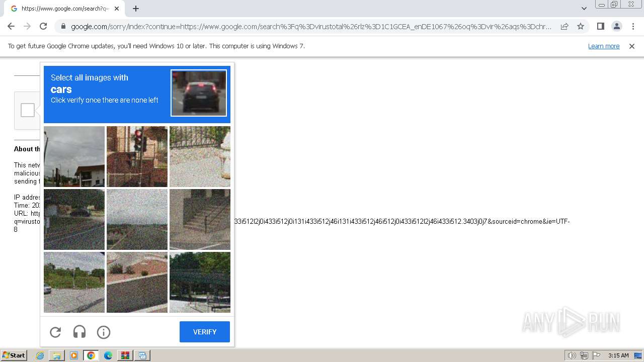The image size is (644, 362).
Task: Reload the captcha challenge images
Action: 55,332
